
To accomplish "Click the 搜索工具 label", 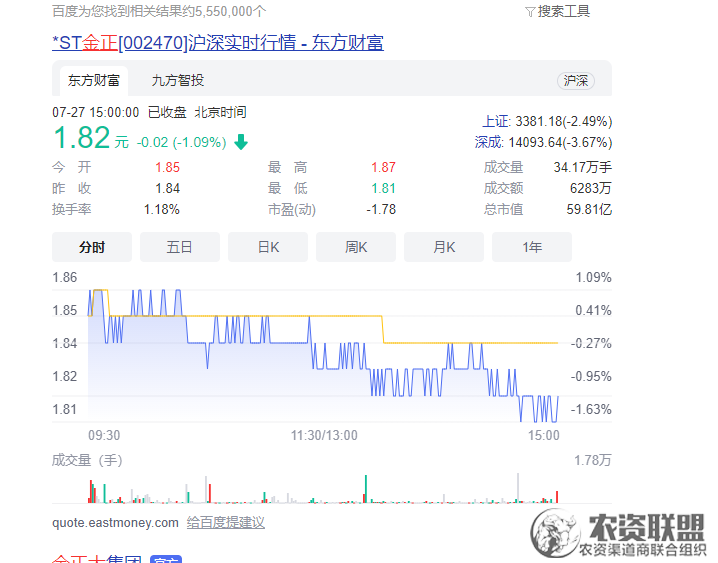I will point(564,11).
